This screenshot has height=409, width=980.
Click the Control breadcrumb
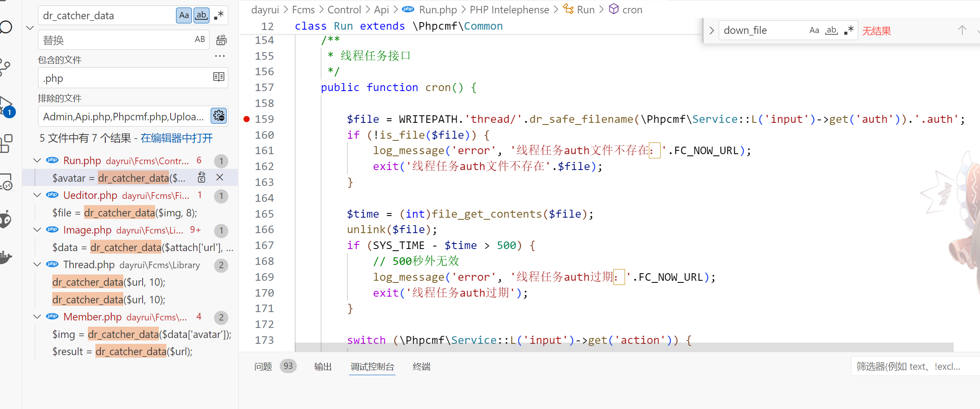(344, 10)
